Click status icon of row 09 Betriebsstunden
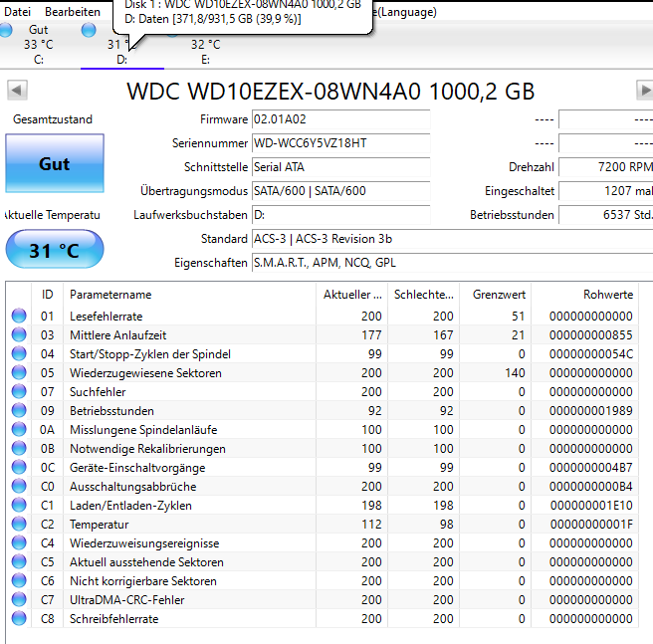This screenshot has width=653, height=644. pyautogui.click(x=19, y=410)
